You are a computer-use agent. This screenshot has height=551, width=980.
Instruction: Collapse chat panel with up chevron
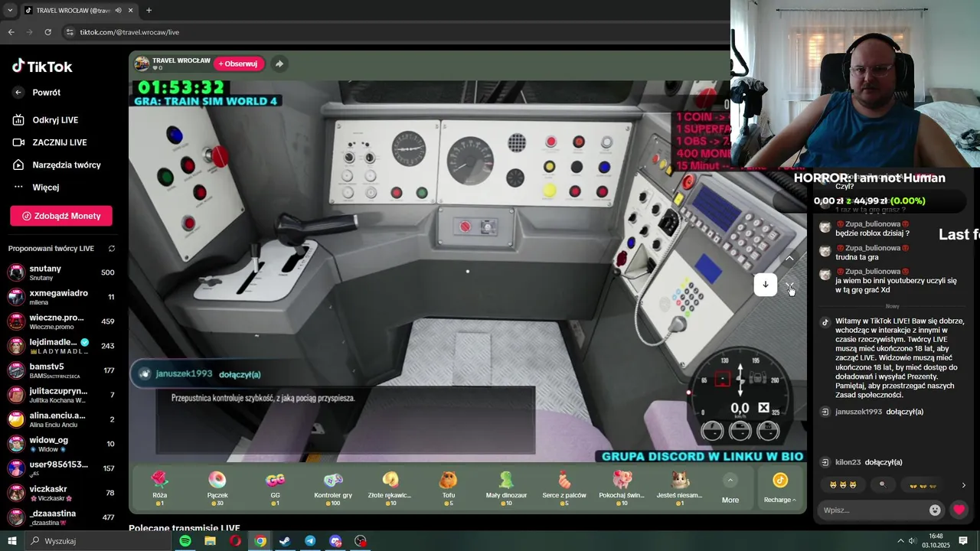[x=789, y=259]
